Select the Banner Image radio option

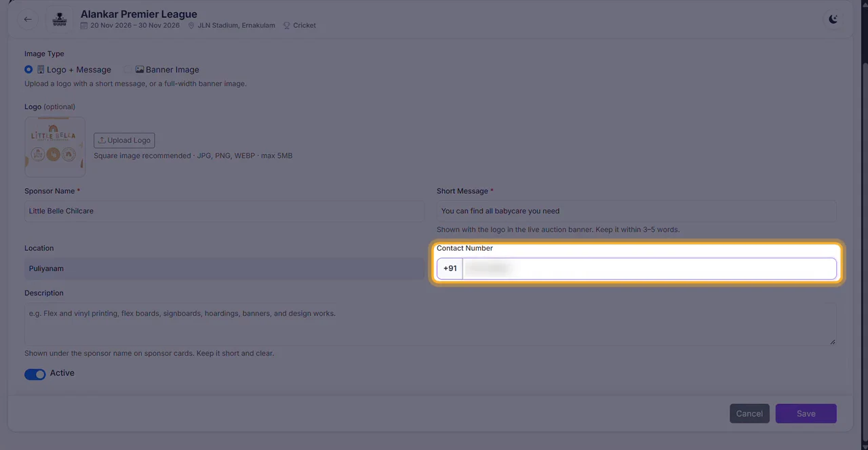click(x=127, y=69)
